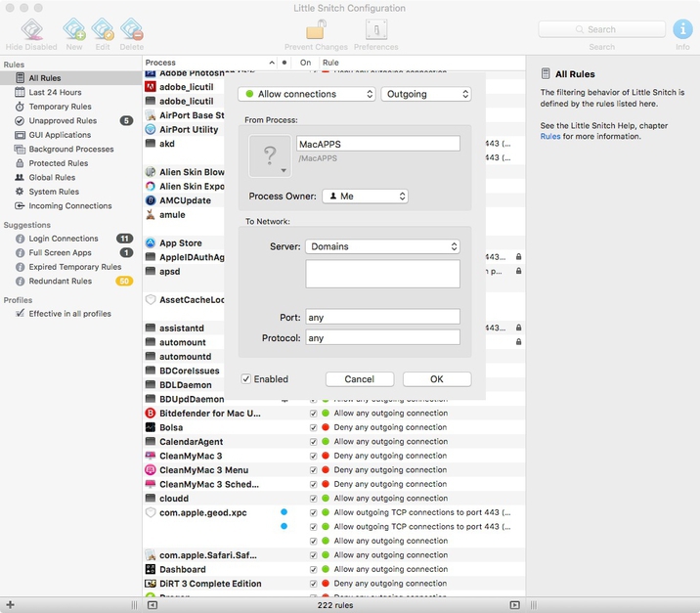Toggle the Enabled checkbox in dialog
Image resolution: width=700 pixels, height=613 pixels.
pyautogui.click(x=246, y=379)
